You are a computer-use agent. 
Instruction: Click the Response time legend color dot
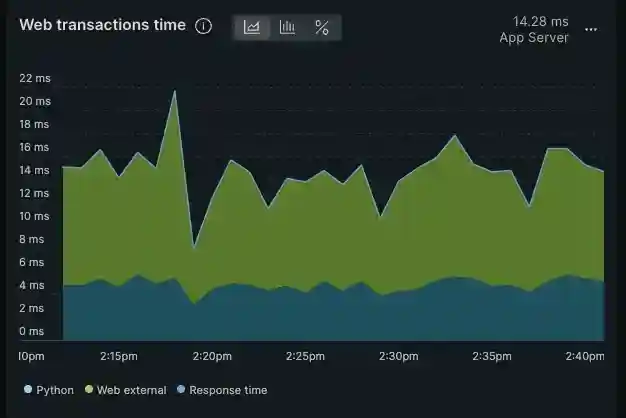[181, 389]
